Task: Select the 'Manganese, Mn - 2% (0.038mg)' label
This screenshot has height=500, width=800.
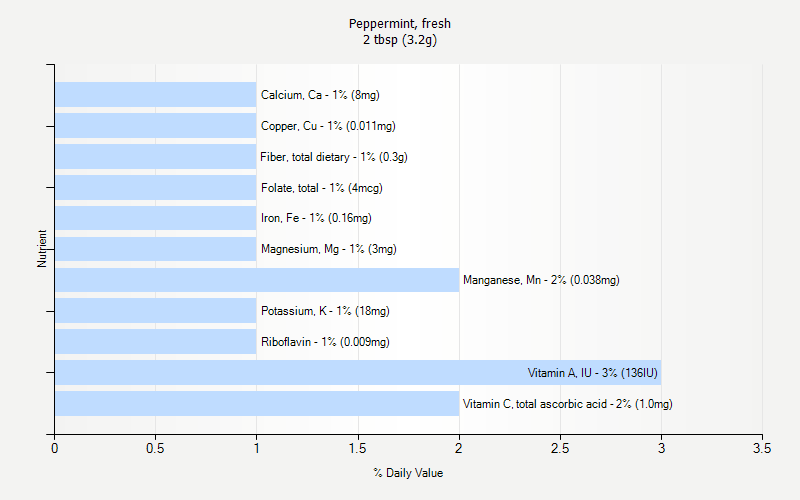Action: 541,280
